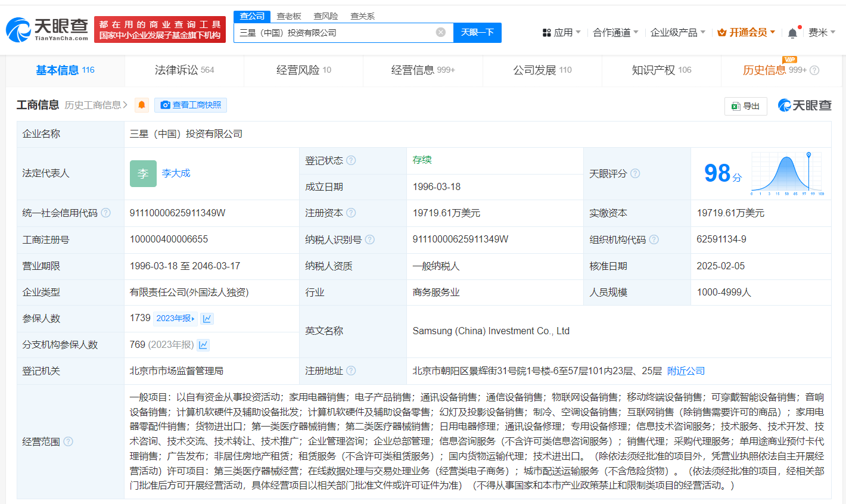Image resolution: width=846 pixels, height=504 pixels.
Task: Clear the search box with the X icon
Action: tap(441, 32)
